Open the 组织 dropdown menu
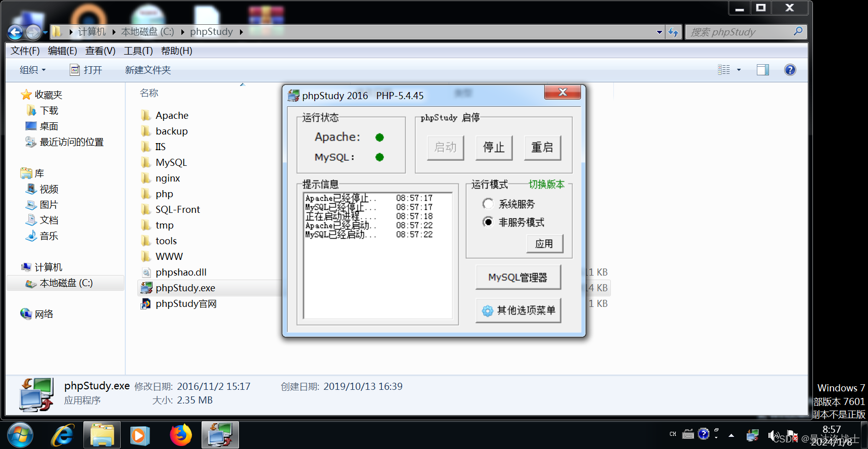868x449 pixels. tap(33, 70)
